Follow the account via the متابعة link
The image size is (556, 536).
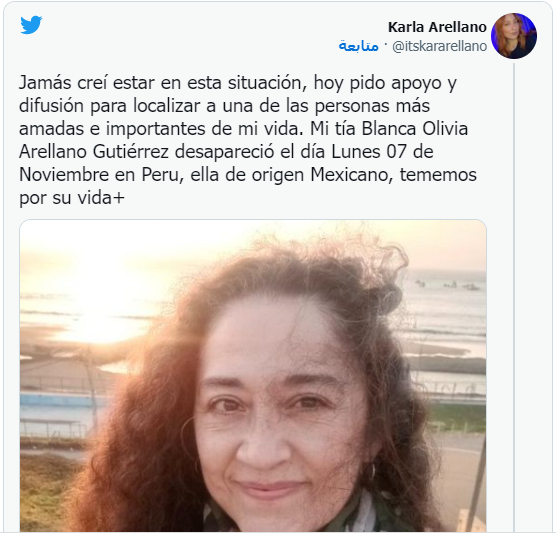pos(358,46)
